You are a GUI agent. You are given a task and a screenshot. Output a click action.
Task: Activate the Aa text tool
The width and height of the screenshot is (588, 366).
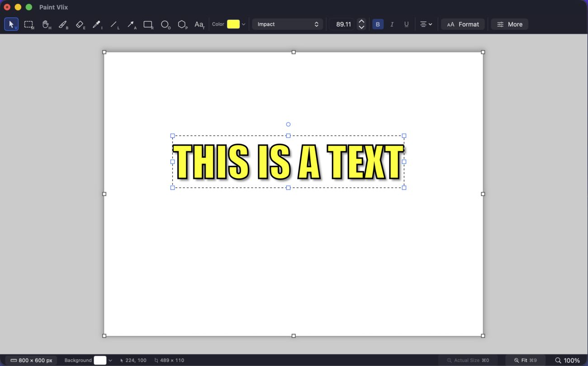click(199, 24)
